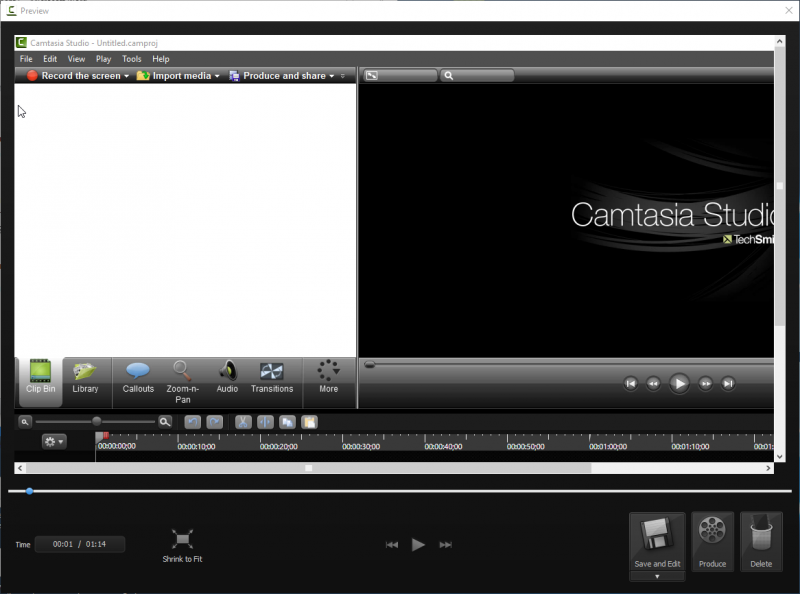This screenshot has height=594, width=800.
Task: Close the Preview window
Action: pos(789,10)
